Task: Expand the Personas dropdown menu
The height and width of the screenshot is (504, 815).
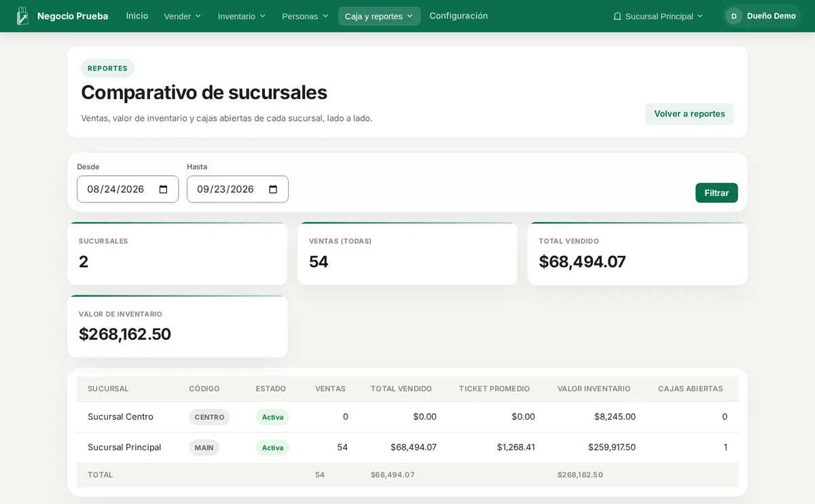Action: pos(305,16)
